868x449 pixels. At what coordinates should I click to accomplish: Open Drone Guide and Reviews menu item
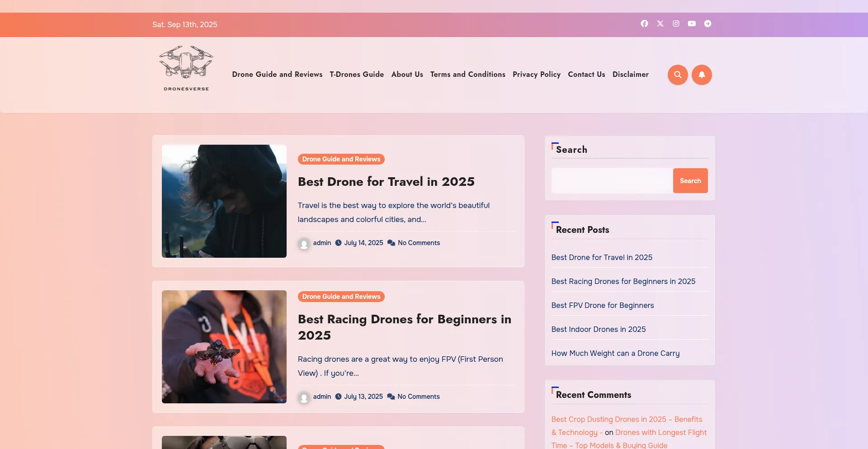277,74
